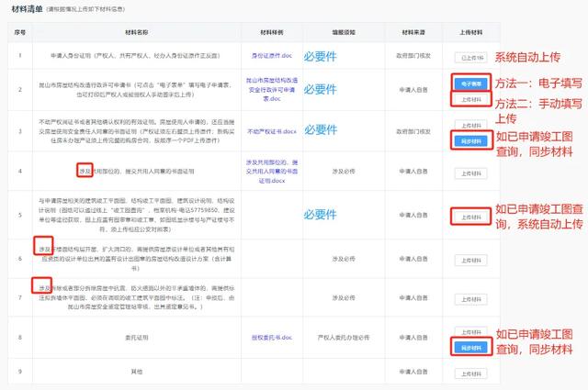Click the 已上传1份 button in row 1
The height and width of the screenshot is (390, 588).
coord(468,57)
